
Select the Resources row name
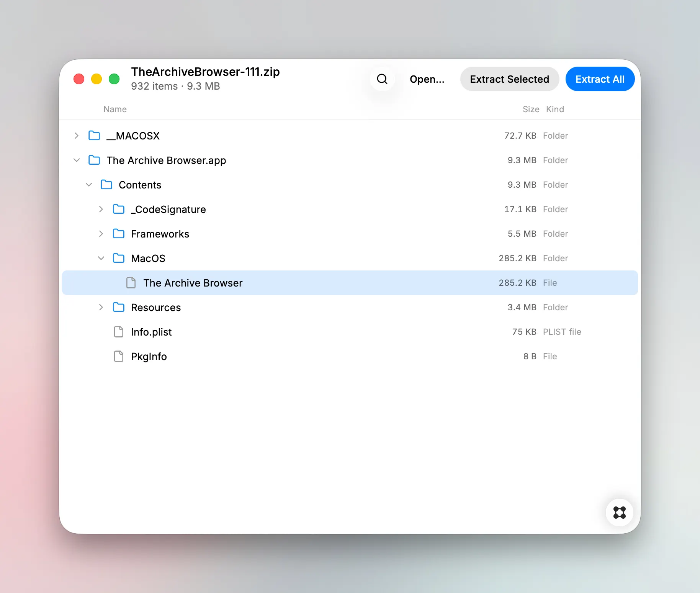coord(156,307)
